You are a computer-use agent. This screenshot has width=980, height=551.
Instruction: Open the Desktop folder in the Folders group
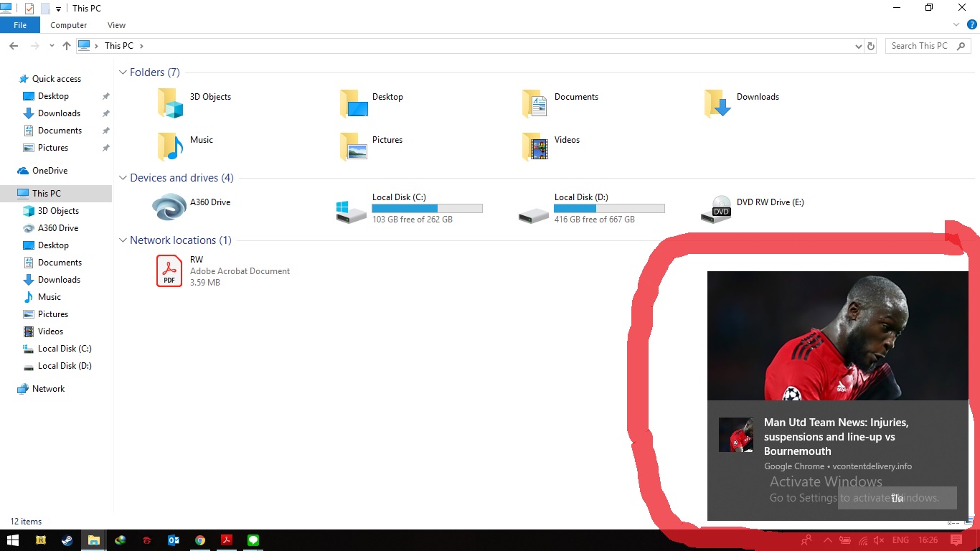pos(354,103)
